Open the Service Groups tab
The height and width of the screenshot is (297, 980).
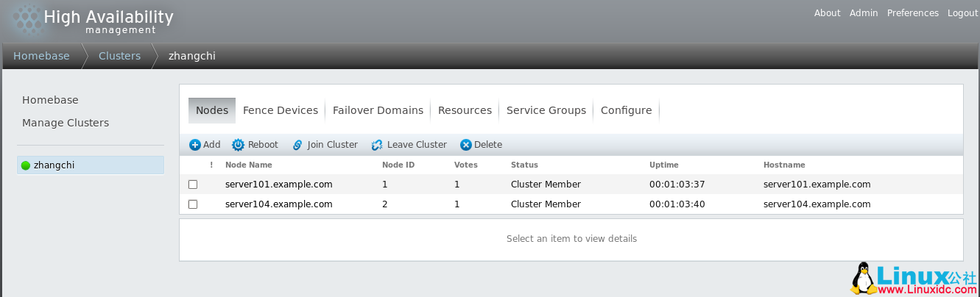[x=546, y=110]
